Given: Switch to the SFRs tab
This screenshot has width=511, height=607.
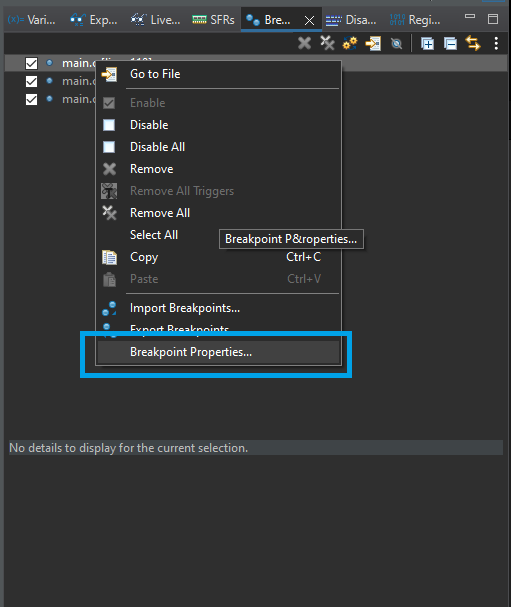Looking at the screenshot, I should point(213,19).
